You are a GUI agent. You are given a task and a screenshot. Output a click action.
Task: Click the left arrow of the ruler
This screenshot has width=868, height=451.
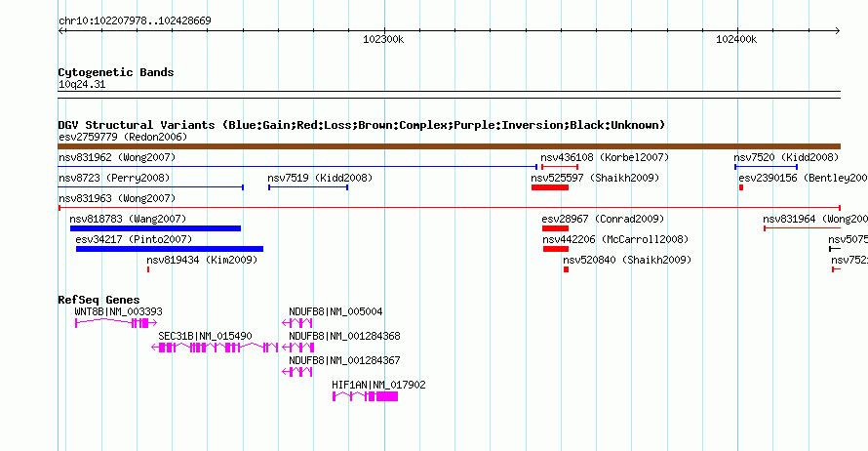coord(61,31)
